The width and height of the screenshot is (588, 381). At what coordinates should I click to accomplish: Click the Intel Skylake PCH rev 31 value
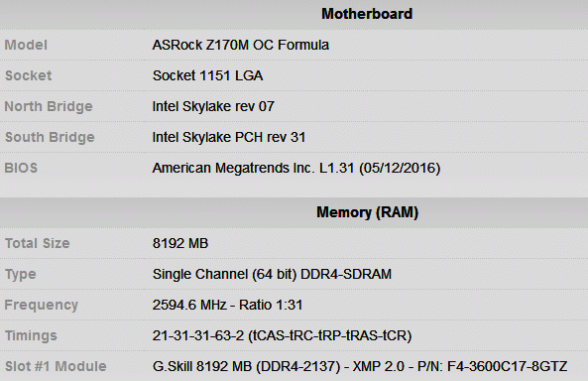[229, 137]
